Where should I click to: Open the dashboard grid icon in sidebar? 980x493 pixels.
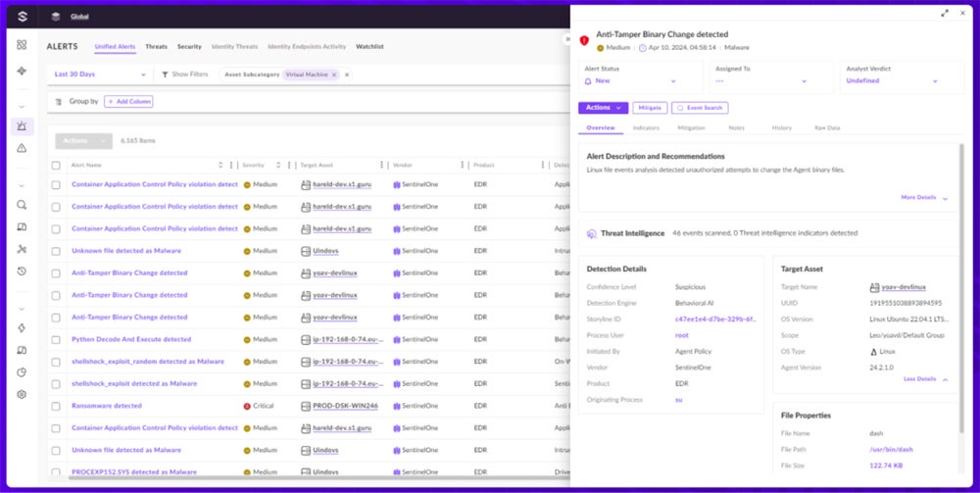click(22, 45)
